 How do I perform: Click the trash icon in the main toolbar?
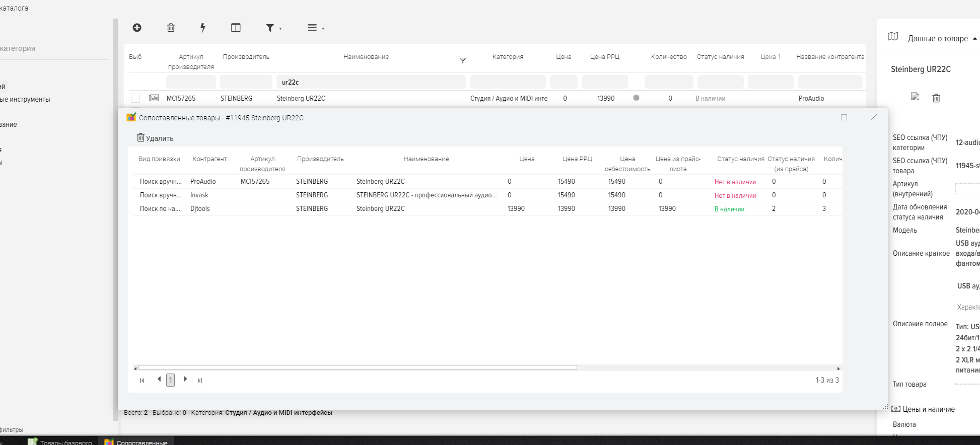pyautogui.click(x=171, y=28)
